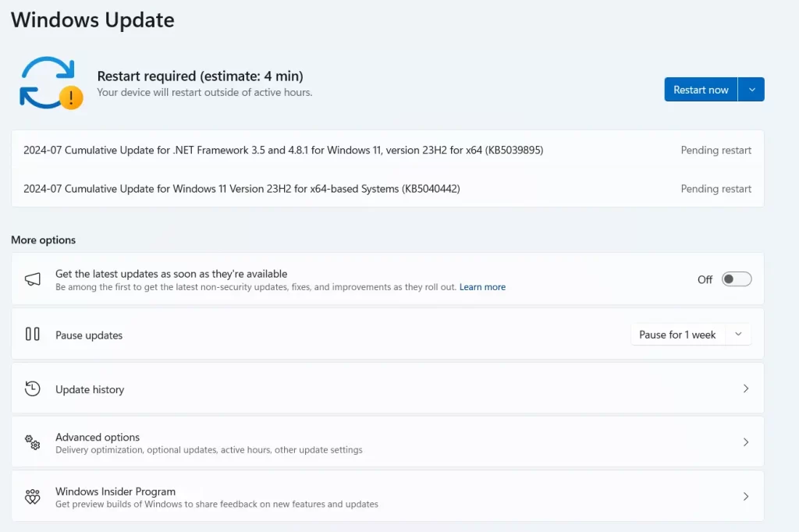Screen dimensions: 799x532
Task: Select the KB5040442 Windows 11 cumulative update
Action: click(x=387, y=189)
